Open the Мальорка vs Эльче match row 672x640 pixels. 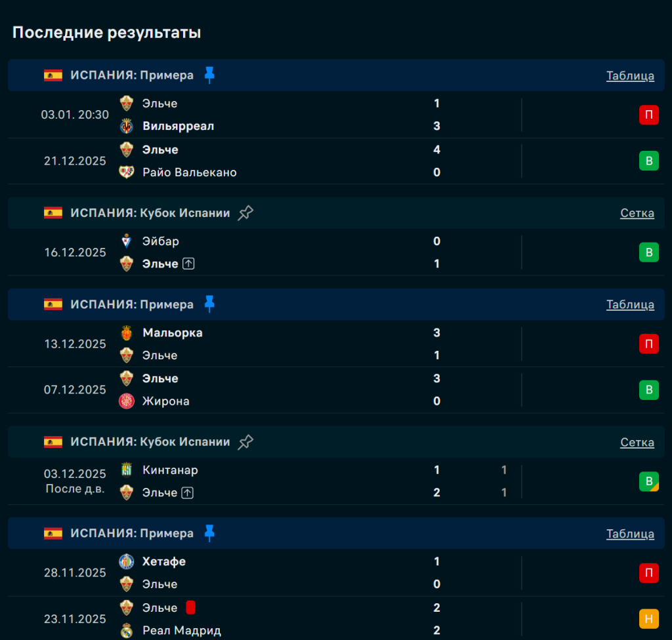coord(295,344)
